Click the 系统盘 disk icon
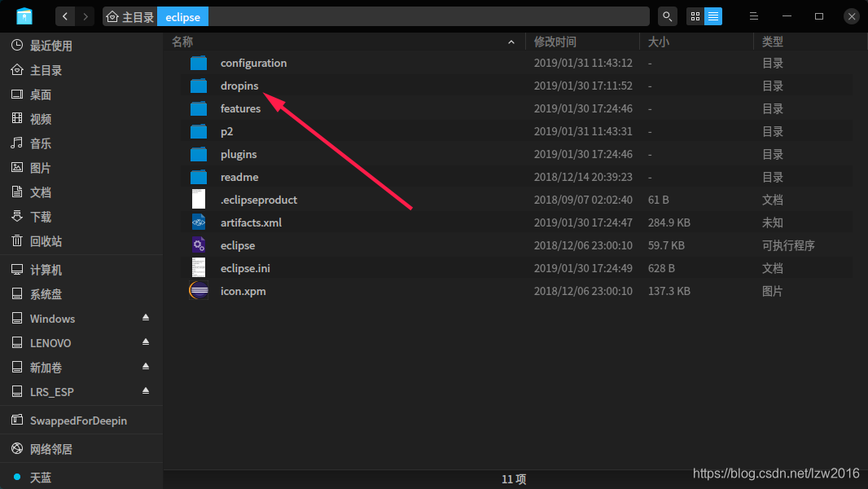This screenshot has height=489, width=868. [17, 294]
